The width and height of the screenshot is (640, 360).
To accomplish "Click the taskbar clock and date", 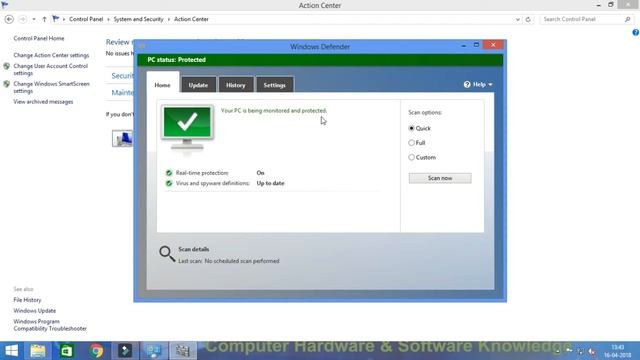I will pos(618,351).
